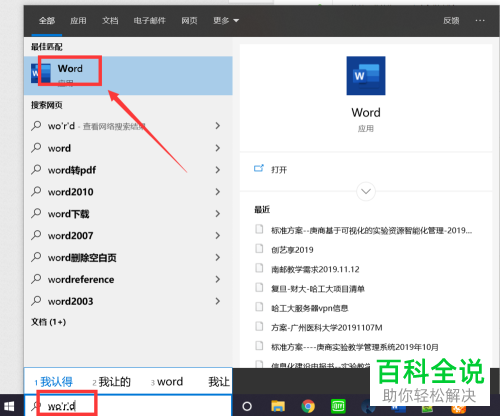Screen dimensions: 500x416
Task: Switch to the 文档 tab
Action: pyautogui.click(x=110, y=21)
